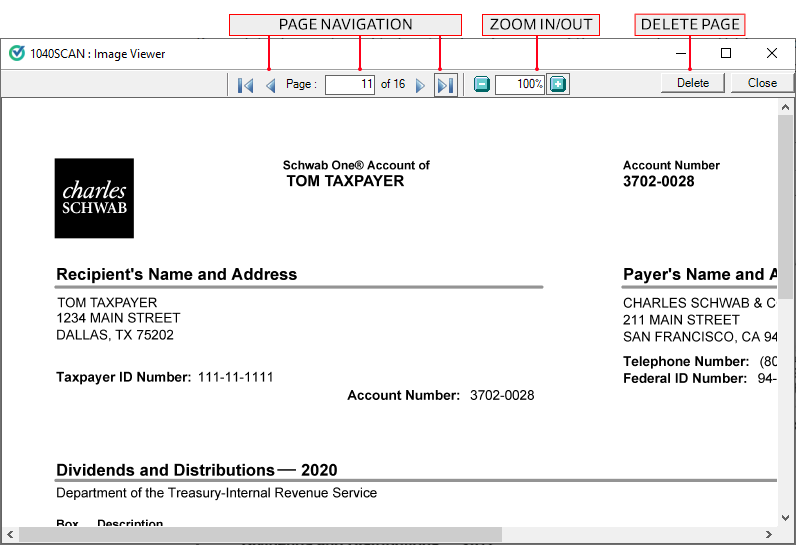Click the horizontal scrollbar thumb
Image resolution: width=796 pixels, height=545 pixels.
(x=260, y=535)
